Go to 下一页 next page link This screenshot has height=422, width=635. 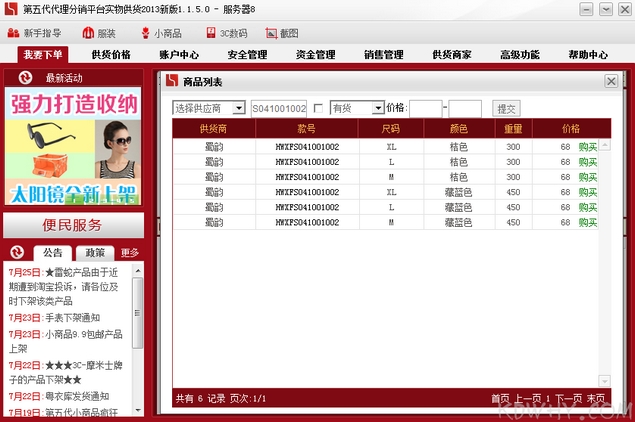pyautogui.click(x=568, y=398)
